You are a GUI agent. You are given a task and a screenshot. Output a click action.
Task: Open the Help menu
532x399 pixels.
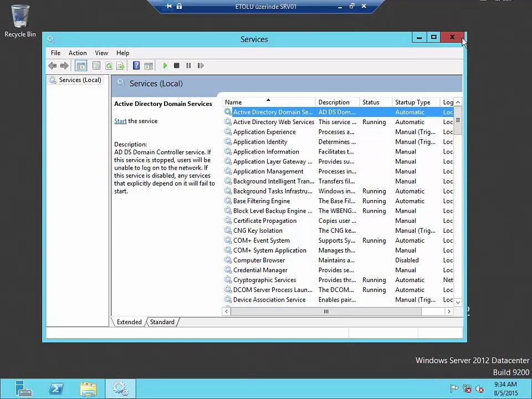pyautogui.click(x=122, y=53)
